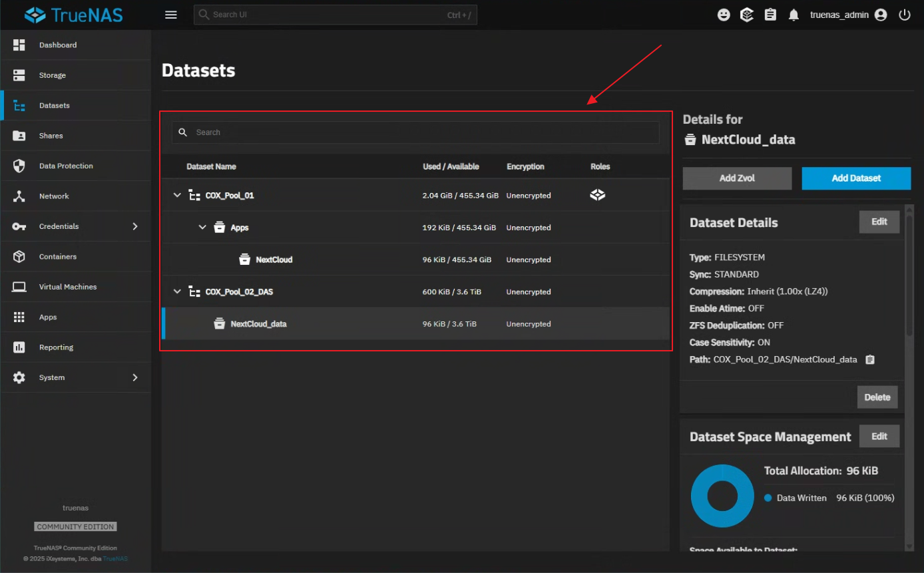924x573 pixels.
Task: Click the COX_Pool_01 pool tree icon
Action: pyautogui.click(x=194, y=196)
